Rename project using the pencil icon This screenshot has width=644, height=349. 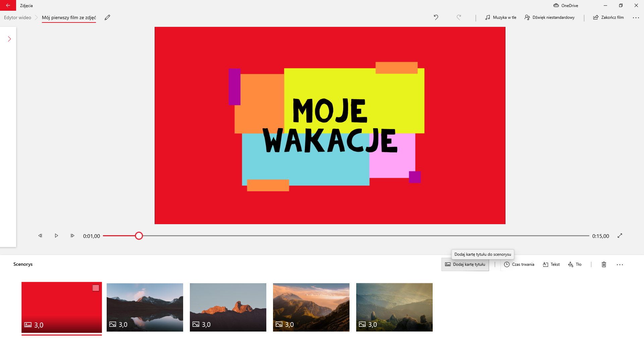click(x=107, y=17)
